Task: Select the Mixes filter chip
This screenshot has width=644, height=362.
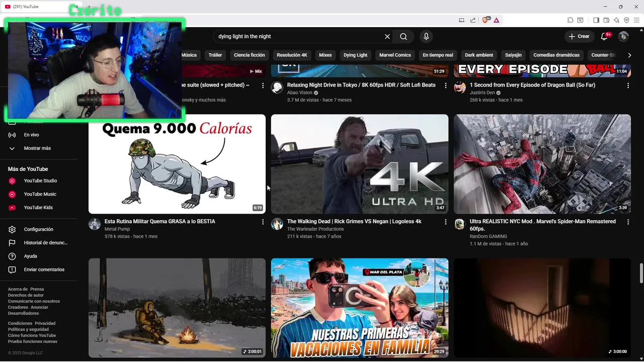Action: coord(326,55)
